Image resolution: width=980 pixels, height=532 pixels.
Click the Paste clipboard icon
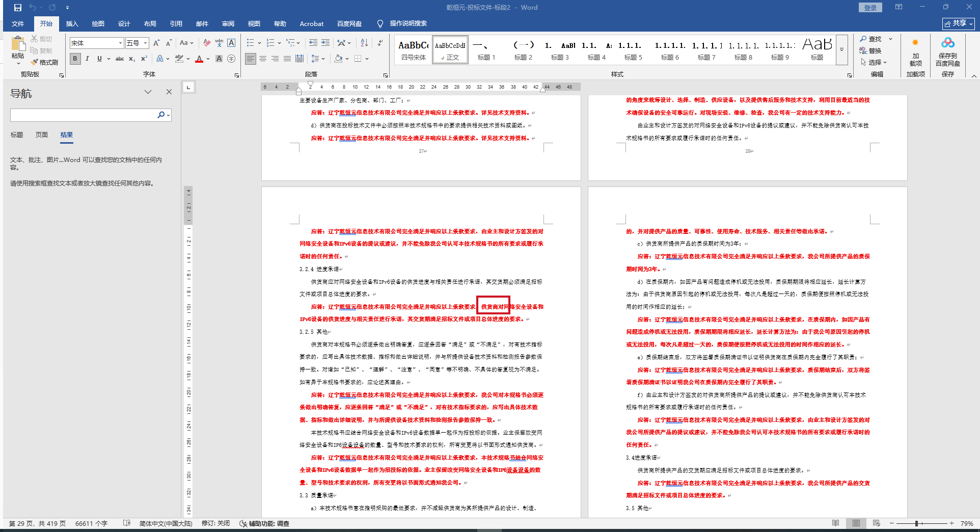coord(18,43)
